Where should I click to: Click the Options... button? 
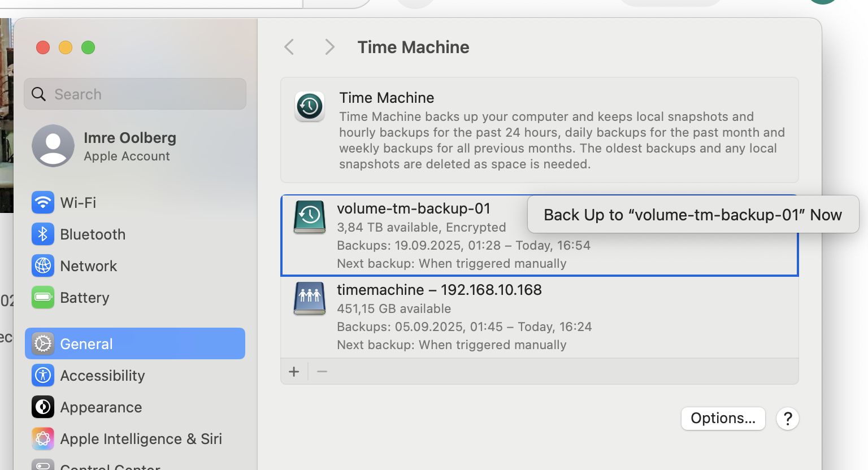point(723,419)
